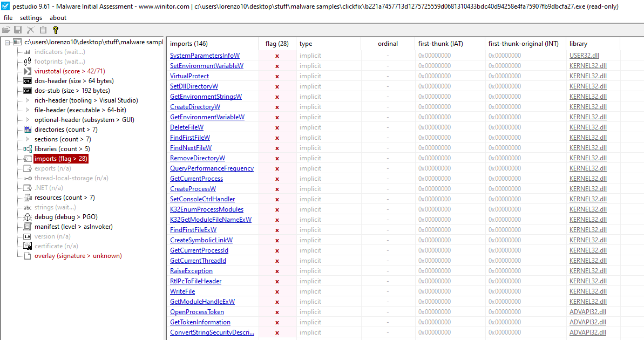Select the overlay (signature > unknown) node
Image resolution: width=644 pixels, height=340 pixels.
coord(78,256)
